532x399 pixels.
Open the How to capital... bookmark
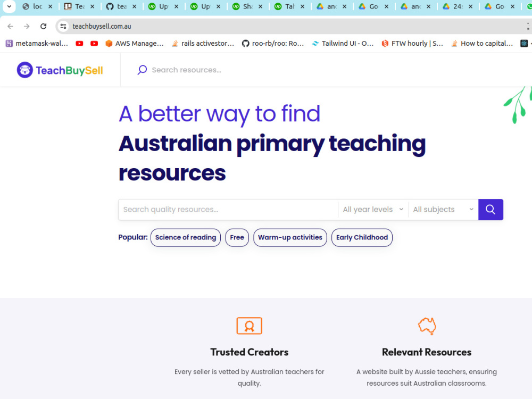pos(482,44)
